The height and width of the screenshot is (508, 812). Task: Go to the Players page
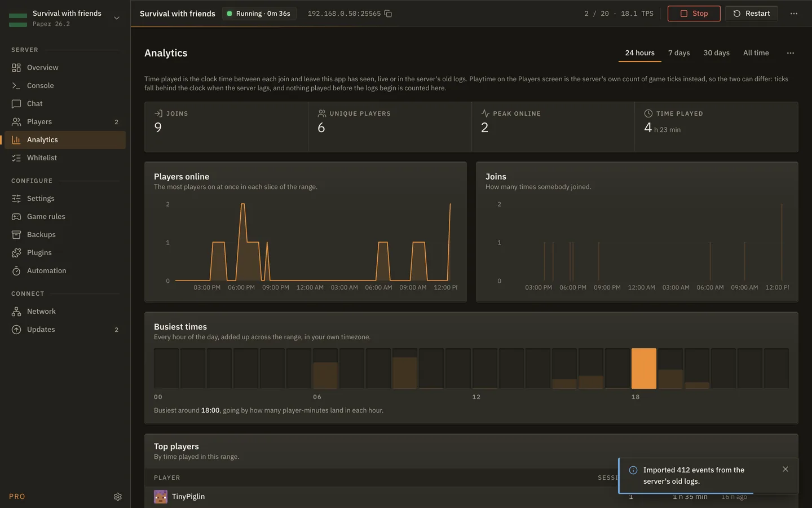pyautogui.click(x=65, y=122)
